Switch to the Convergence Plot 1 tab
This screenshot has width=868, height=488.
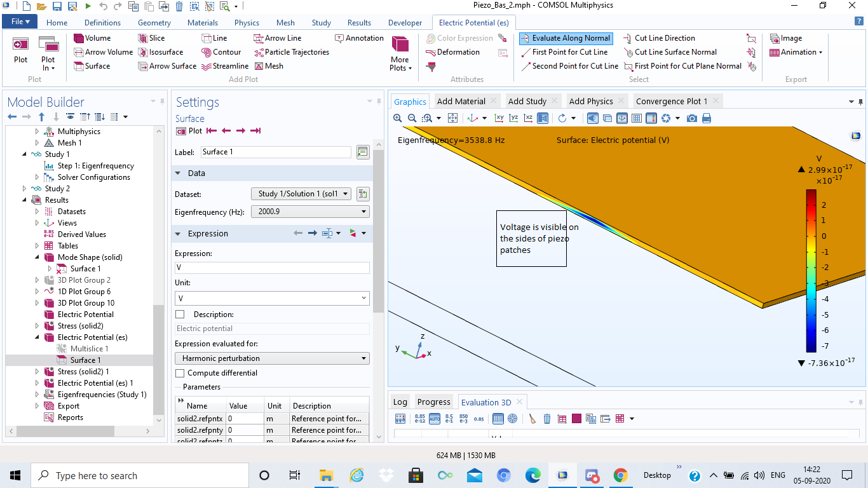(671, 101)
